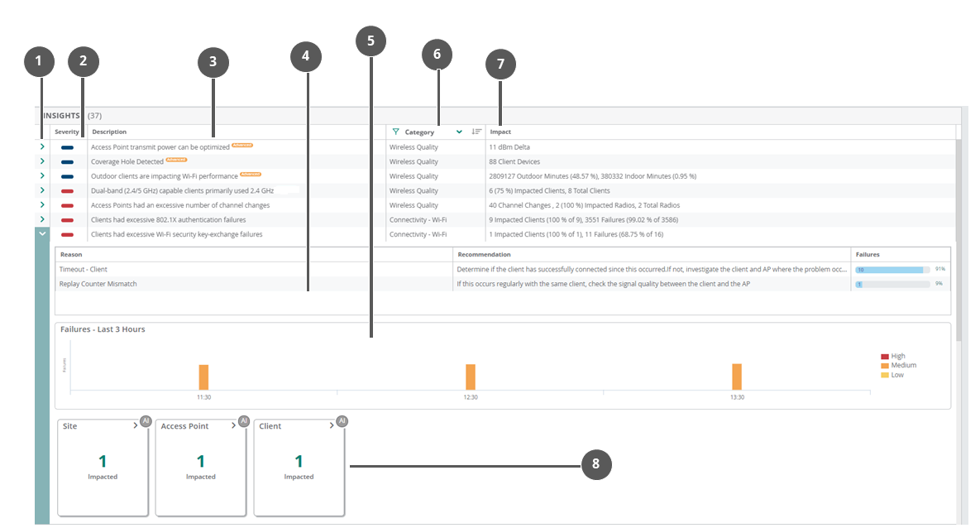
Task: Click the sort icon beside Category
Action: pos(476,132)
